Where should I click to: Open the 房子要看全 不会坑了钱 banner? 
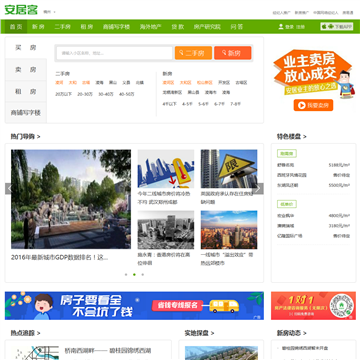coord(134,306)
